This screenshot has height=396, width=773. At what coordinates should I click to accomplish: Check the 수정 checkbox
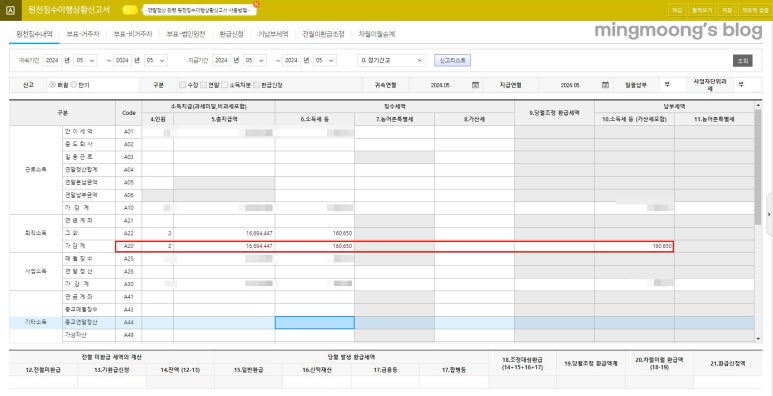tap(183, 85)
